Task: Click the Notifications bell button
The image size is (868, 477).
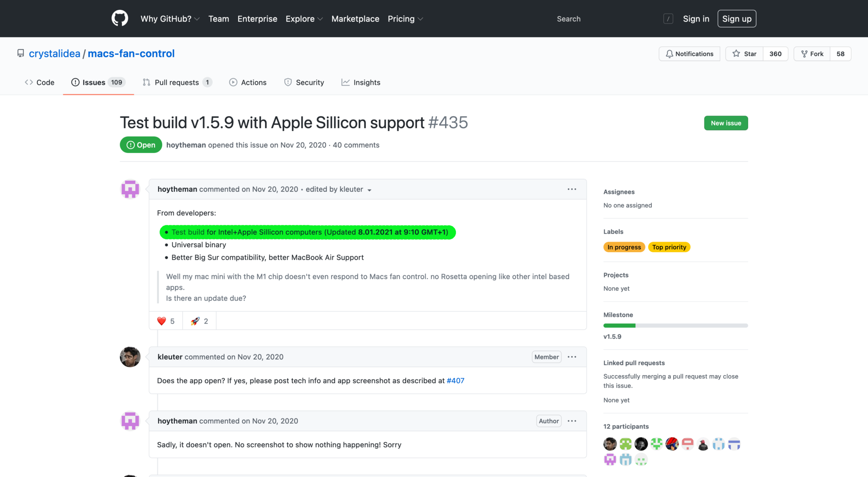Action: [690, 54]
